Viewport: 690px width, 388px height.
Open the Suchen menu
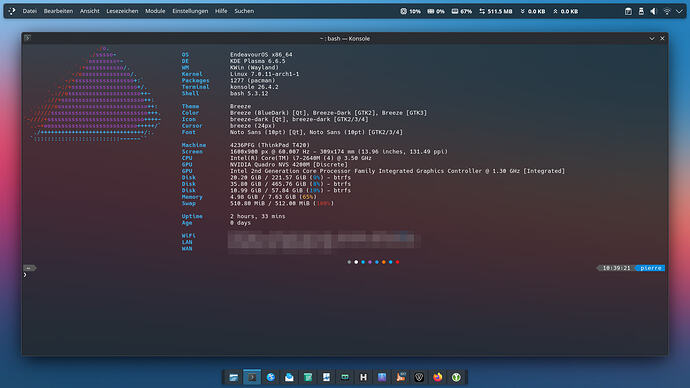pos(244,11)
